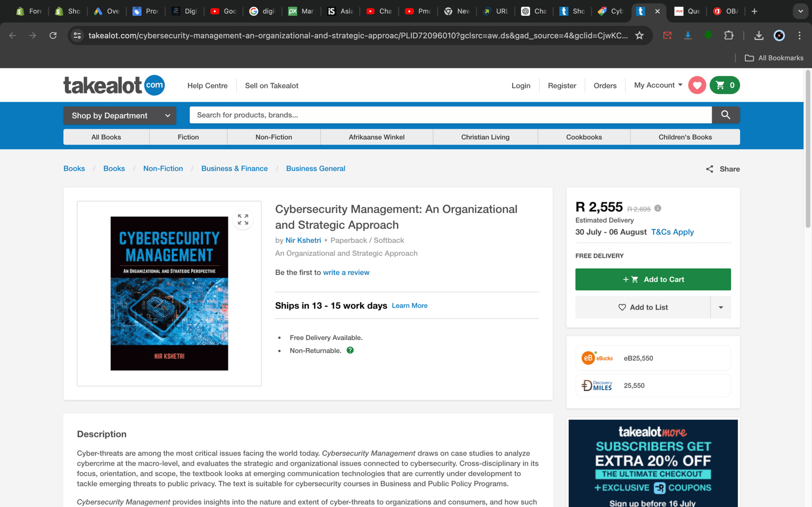Screen dimensions: 812x507
Task: Click the search products input field
Action: coord(451,115)
